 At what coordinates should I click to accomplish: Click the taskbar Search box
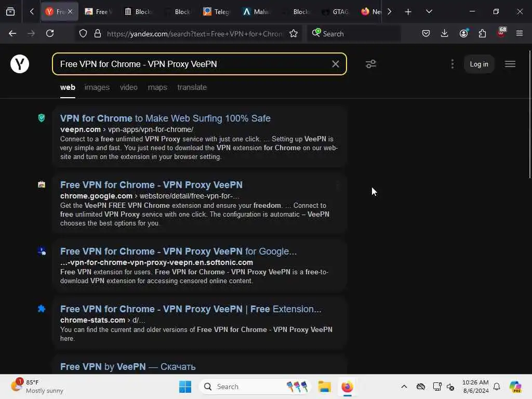255,387
